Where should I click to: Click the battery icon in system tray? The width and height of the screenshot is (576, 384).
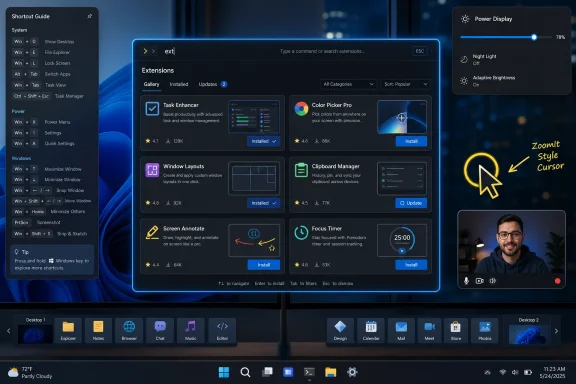528,373
